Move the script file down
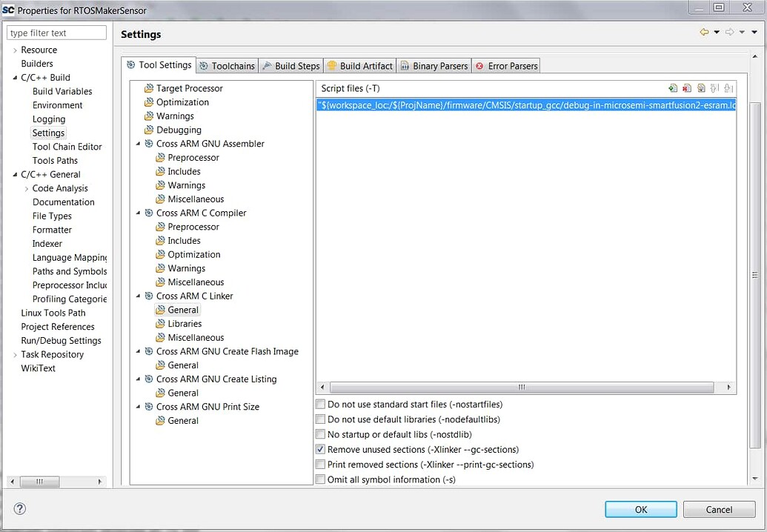Image resolution: width=767 pixels, height=532 pixels. [x=727, y=88]
